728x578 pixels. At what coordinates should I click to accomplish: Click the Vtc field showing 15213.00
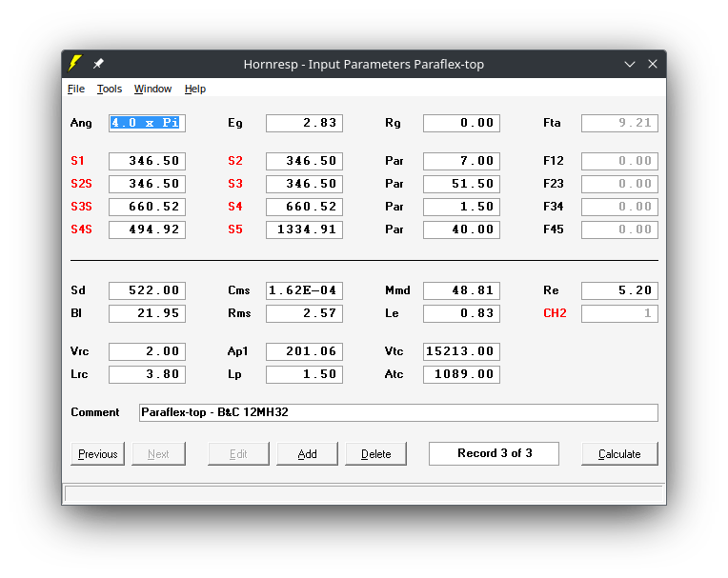tap(461, 351)
